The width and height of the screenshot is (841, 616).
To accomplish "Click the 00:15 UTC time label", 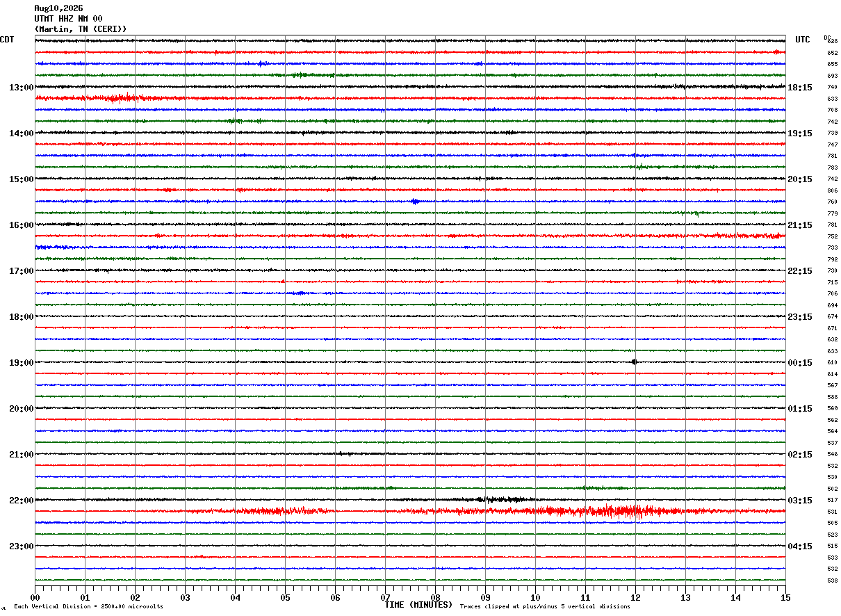I will coord(800,362).
